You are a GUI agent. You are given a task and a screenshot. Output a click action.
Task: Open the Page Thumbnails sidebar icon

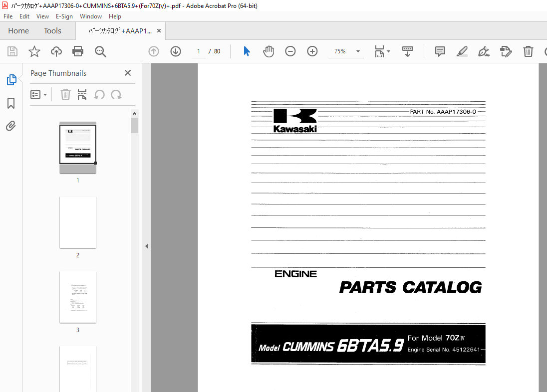[11, 80]
